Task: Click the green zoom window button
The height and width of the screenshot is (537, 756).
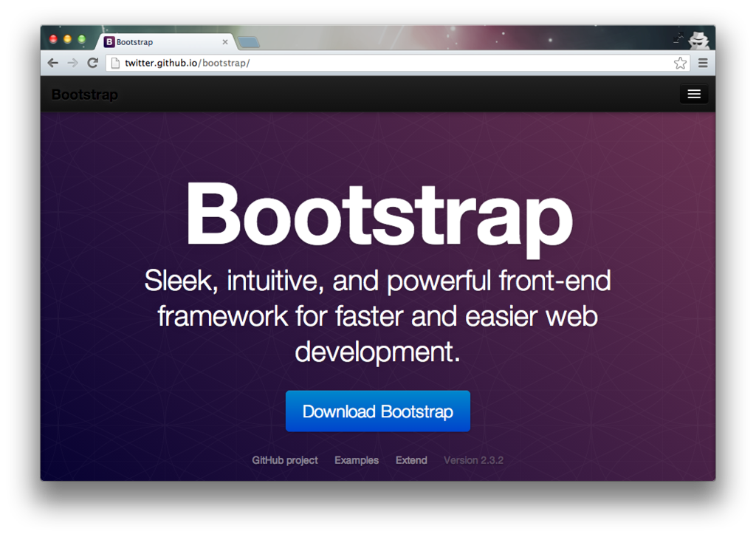Action: (x=81, y=39)
